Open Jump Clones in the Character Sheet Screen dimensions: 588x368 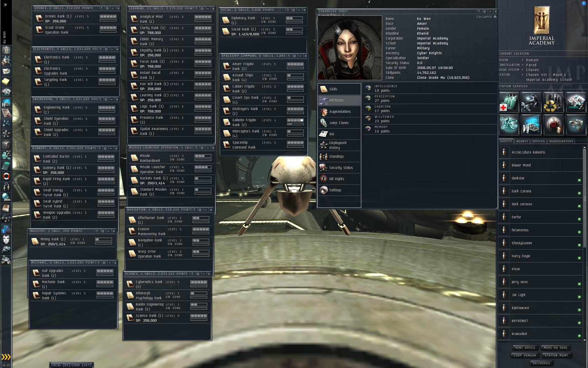pyautogui.click(x=339, y=123)
